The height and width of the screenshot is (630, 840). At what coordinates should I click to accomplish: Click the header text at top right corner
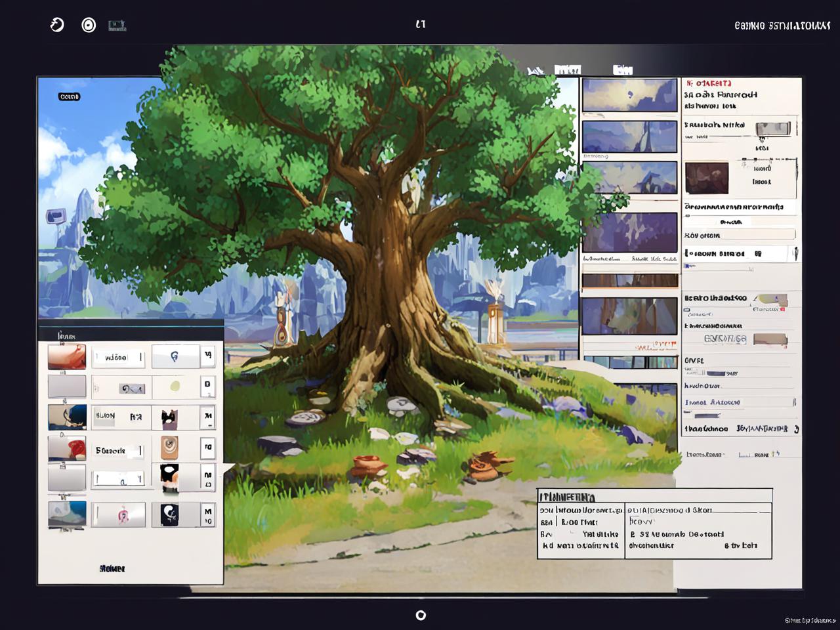click(x=782, y=26)
